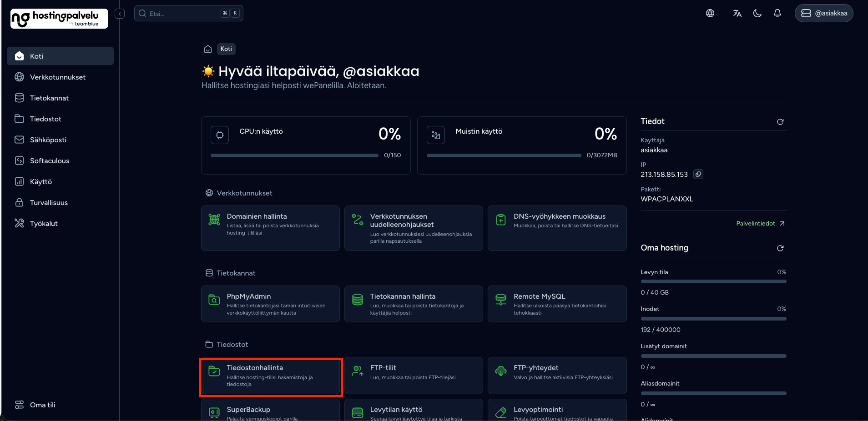
Task: Click the Domainien hallinta globe icon
Action: tap(214, 220)
